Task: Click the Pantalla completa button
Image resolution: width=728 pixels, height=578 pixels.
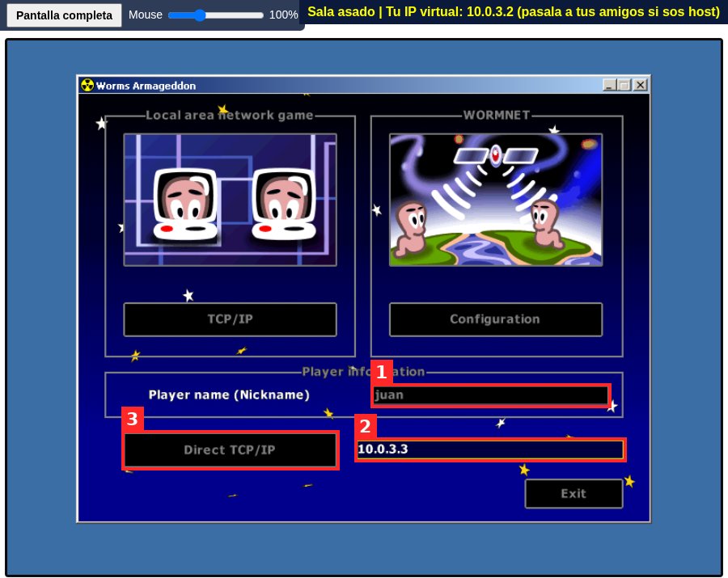Action: pos(64,15)
